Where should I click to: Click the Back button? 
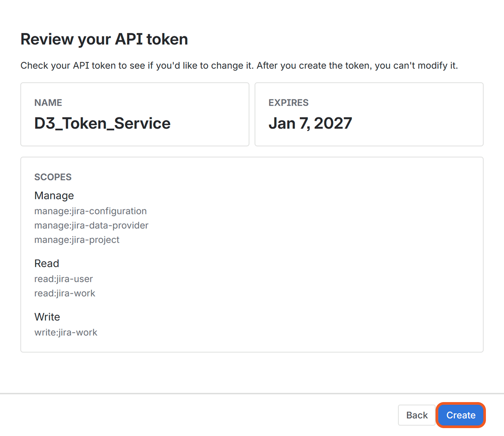point(416,415)
